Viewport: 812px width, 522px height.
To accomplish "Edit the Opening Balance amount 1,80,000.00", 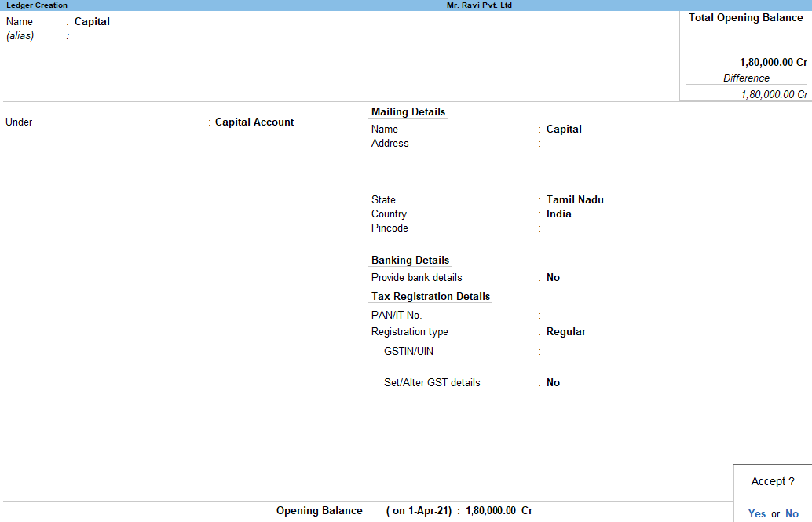I will click(491, 511).
